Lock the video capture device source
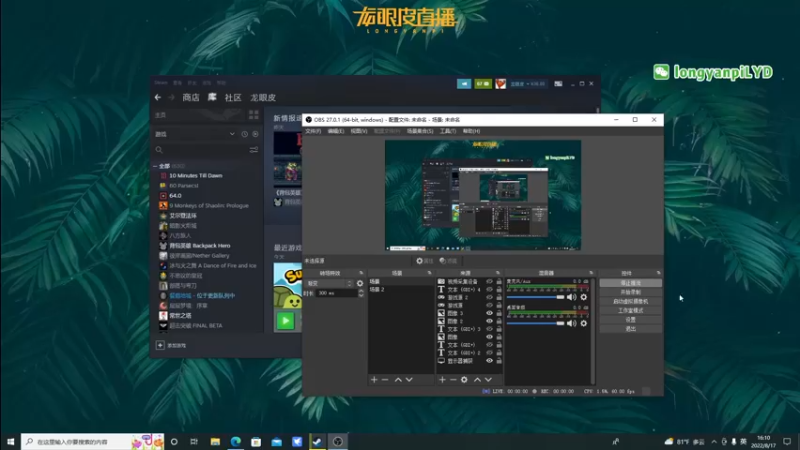The width and height of the screenshot is (800, 450). (499, 282)
